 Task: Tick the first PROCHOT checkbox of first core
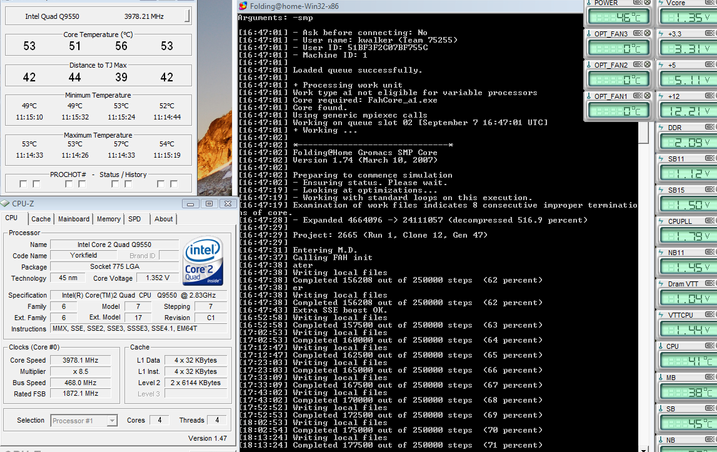click(23, 184)
